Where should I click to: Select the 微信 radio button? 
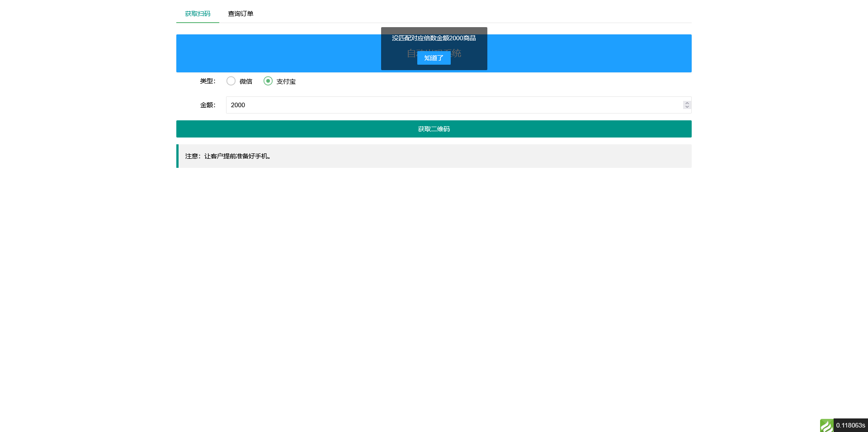coord(231,81)
